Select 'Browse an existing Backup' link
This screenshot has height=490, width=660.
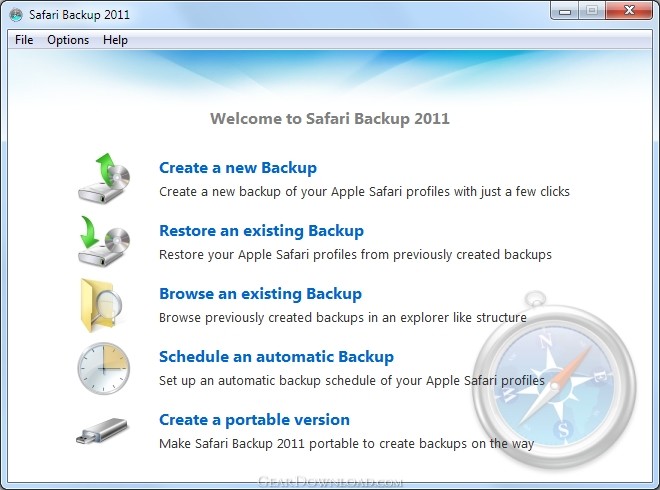point(261,293)
